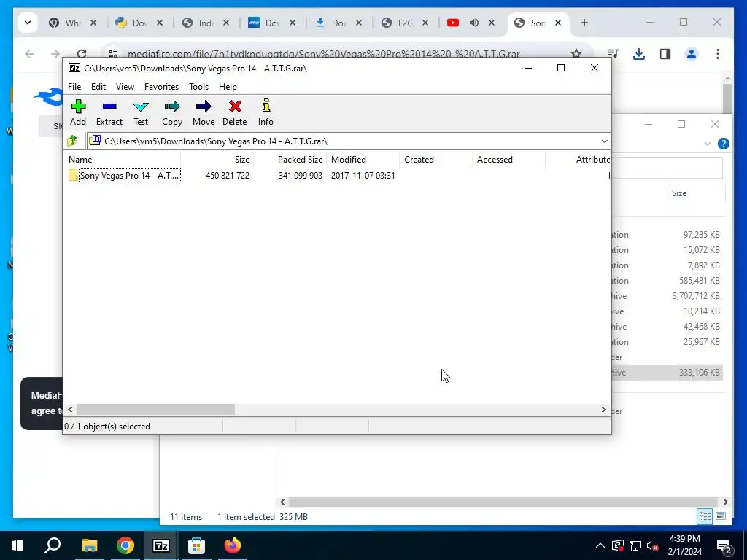Viewport: 747px width, 560px height.
Task: Open the Tools menu
Action: [198, 87]
